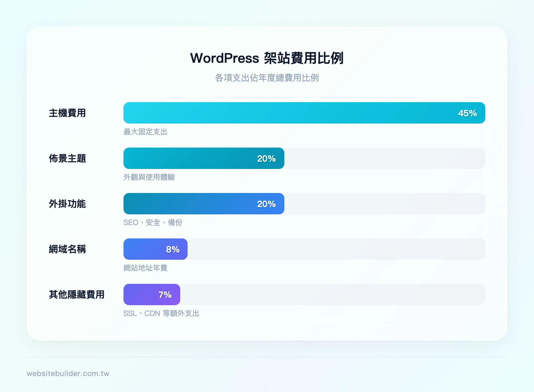
Task: Click the title WordPress 架站費用比例
Action: pos(267,58)
